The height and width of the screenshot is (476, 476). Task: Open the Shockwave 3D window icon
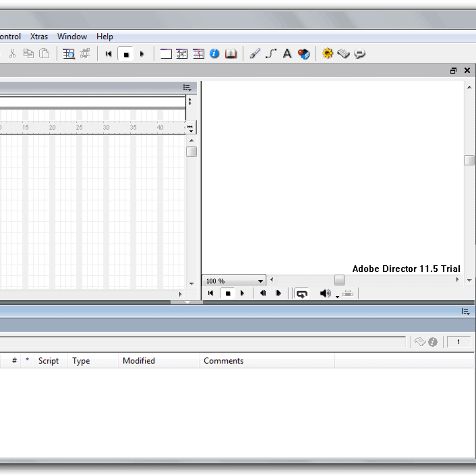tap(304, 54)
